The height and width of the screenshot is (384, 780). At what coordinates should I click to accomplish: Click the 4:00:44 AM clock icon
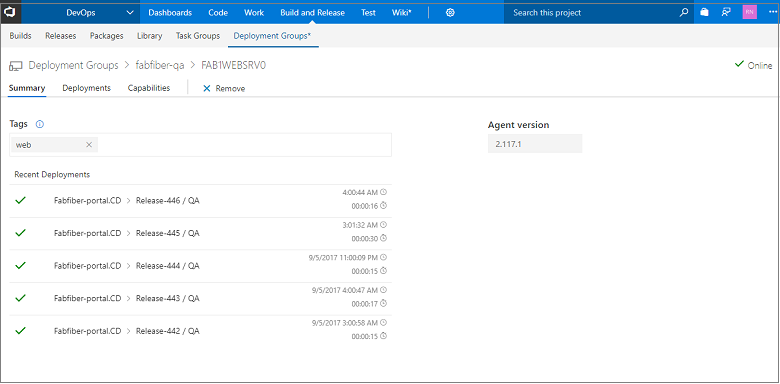(x=384, y=192)
